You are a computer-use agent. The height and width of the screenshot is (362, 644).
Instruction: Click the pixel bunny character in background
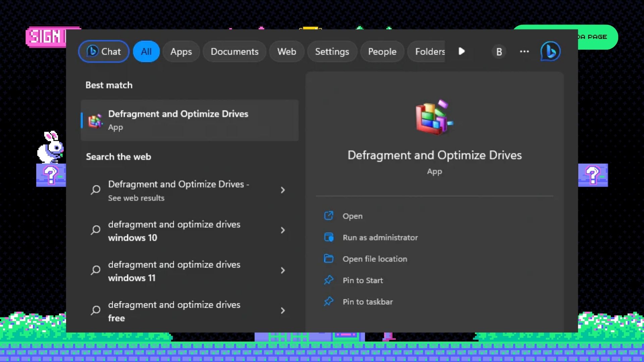pyautogui.click(x=50, y=147)
